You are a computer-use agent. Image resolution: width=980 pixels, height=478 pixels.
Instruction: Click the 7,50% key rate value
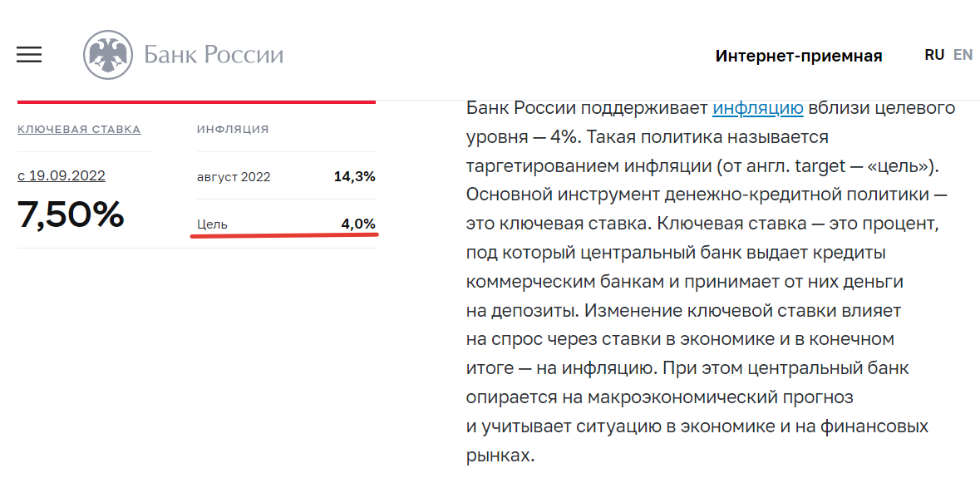pyautogui.click(x=71, y=216)
